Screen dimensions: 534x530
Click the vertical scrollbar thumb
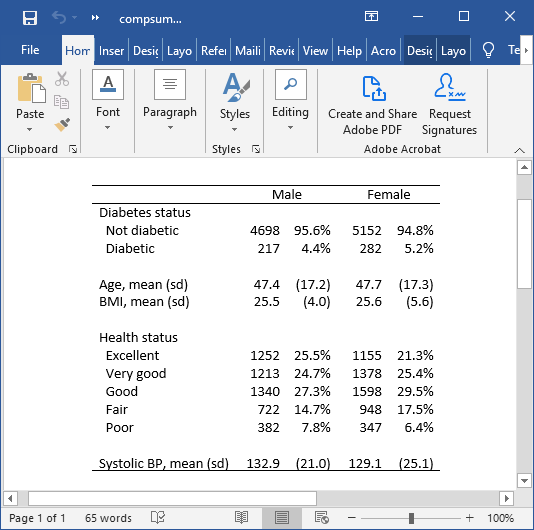coord(524,244)
